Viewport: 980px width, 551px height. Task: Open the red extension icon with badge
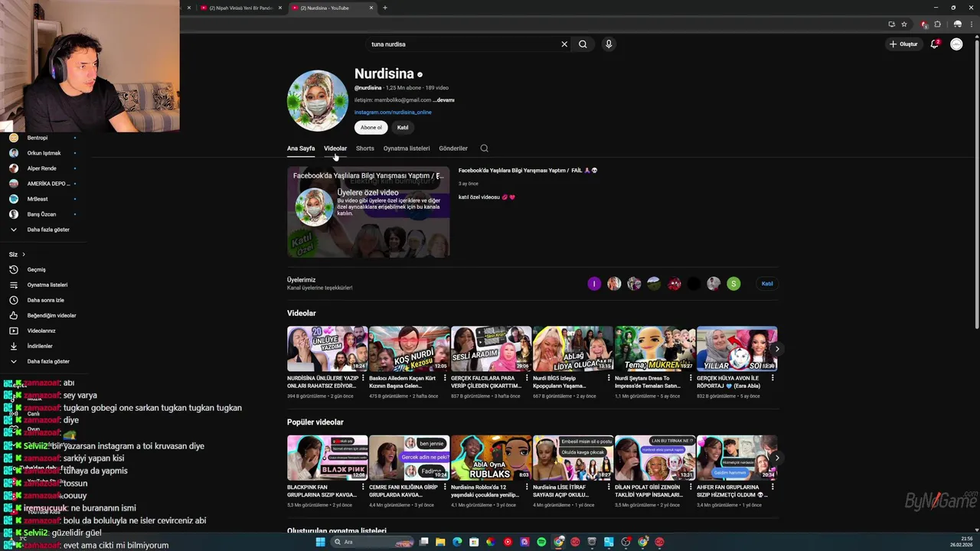(x=924, y=24)
